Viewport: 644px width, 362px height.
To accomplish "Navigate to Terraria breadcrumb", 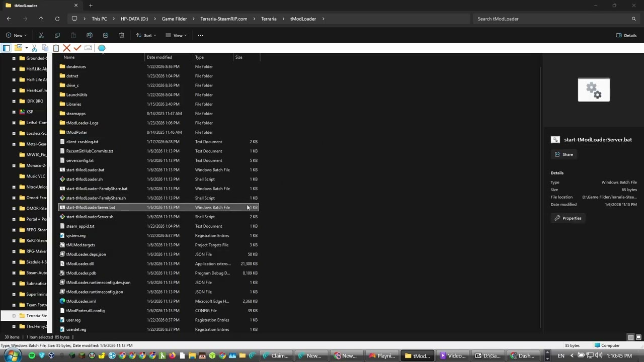I will click(269, 19).
